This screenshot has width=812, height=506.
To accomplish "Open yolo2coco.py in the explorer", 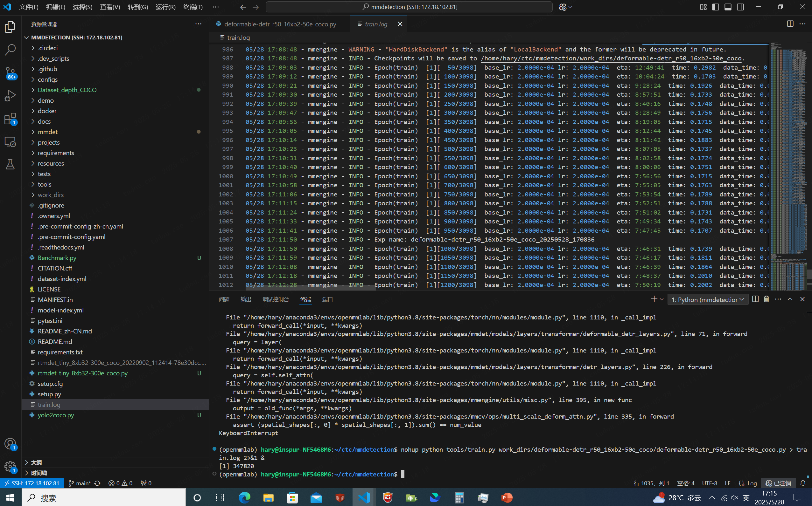I will [x=56, y=415].
